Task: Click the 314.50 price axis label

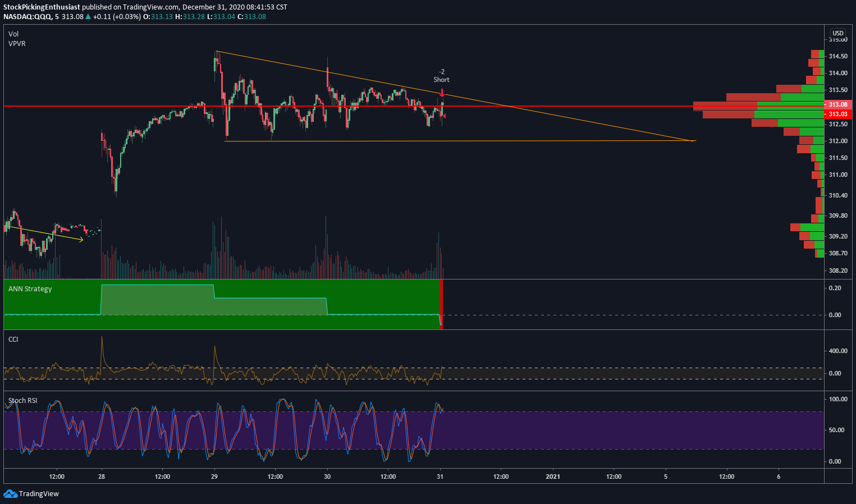Action: pos(838,56)
